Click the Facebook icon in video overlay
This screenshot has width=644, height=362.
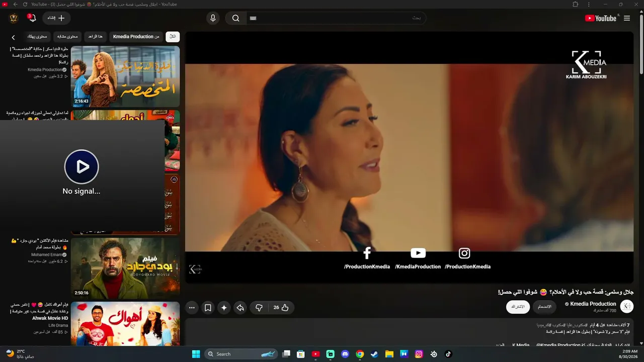[367, 253]
